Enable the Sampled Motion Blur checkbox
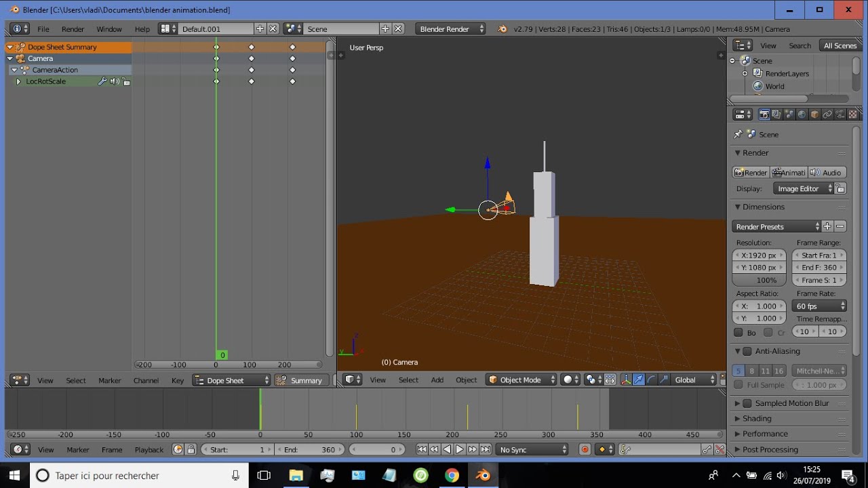Image resolution: width=868 pixels, height=488 pixels. pos(747,403)
